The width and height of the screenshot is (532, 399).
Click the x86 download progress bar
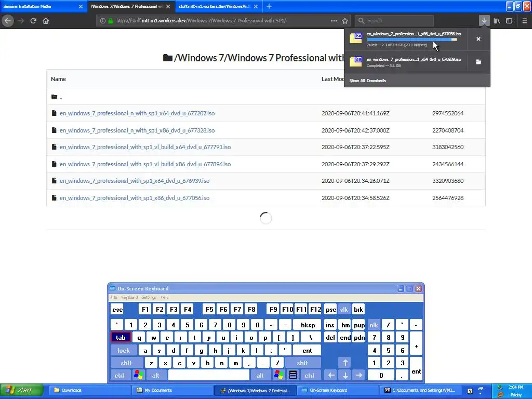click(412, 39)
